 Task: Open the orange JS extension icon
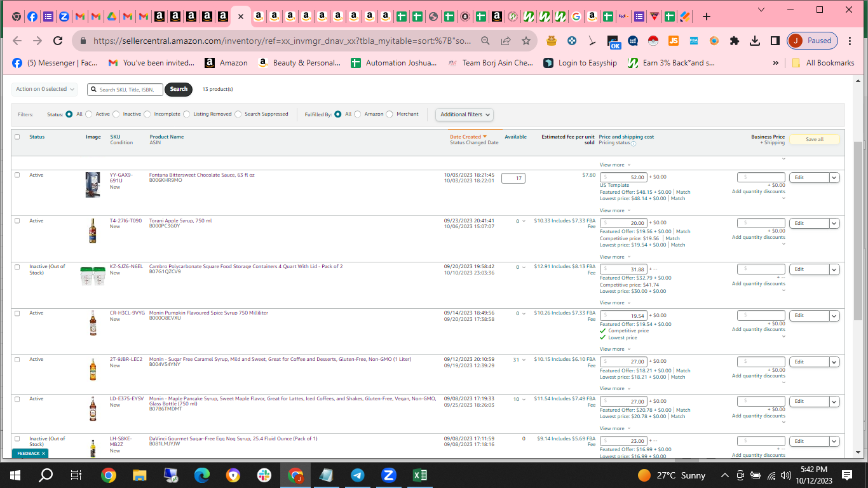674,41
